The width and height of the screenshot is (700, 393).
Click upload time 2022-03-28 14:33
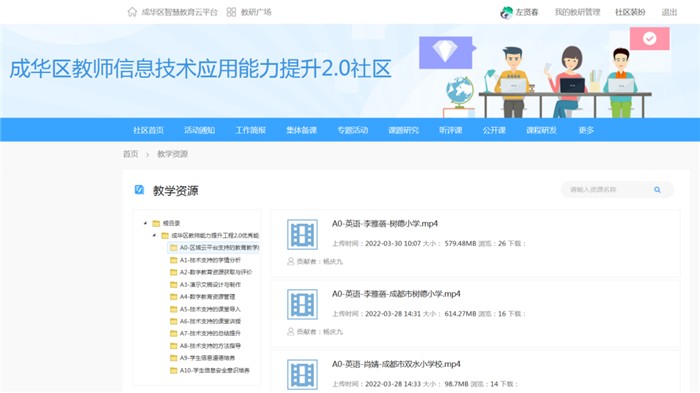(x=393, y=384)
